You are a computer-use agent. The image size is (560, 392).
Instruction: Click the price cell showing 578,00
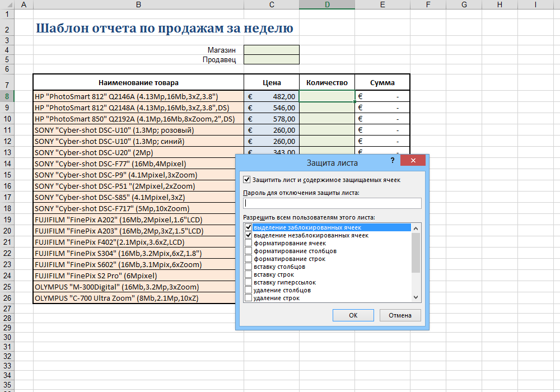(272, 119)
